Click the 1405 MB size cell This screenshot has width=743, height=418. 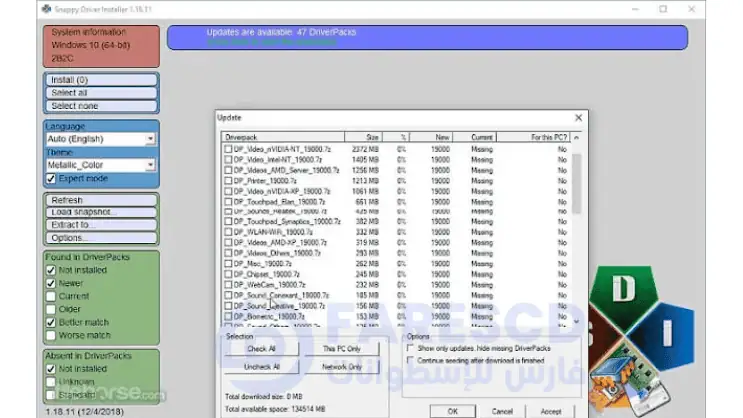click(x=365, y=160)
